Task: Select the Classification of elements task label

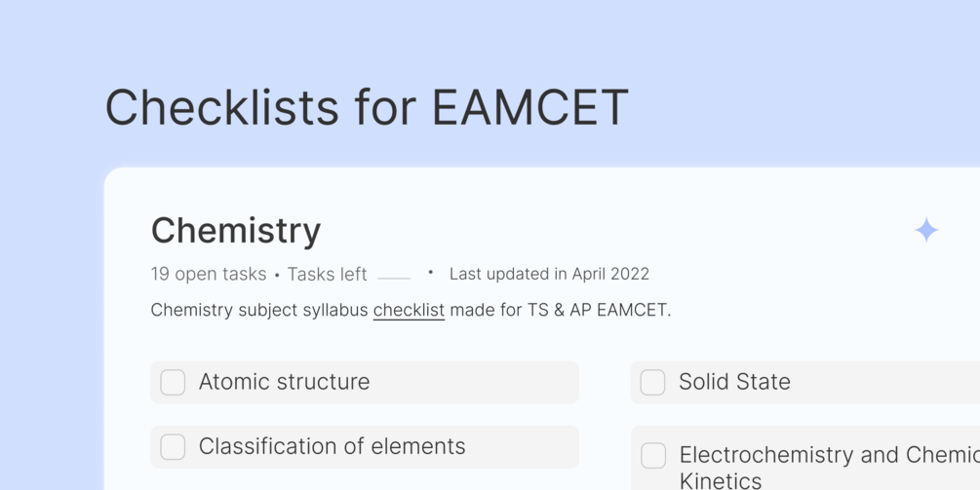Action: (332, 446)
